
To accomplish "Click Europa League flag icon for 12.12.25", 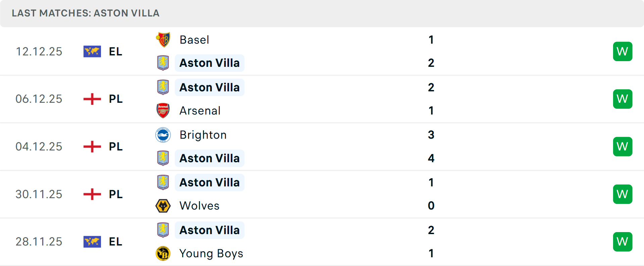I will click(x=92, y=51).
